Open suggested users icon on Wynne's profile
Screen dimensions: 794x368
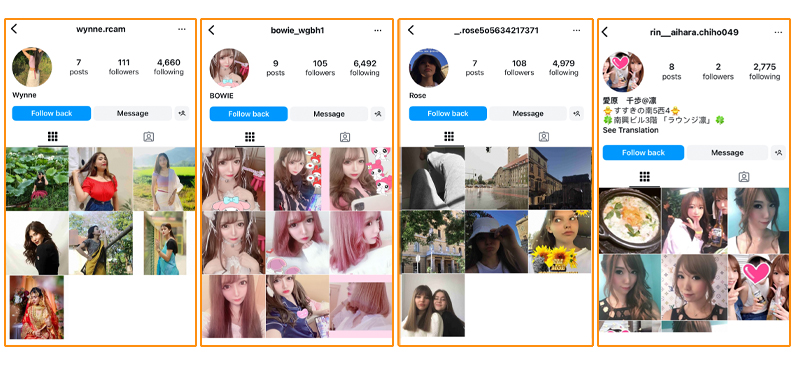point(182,113)
